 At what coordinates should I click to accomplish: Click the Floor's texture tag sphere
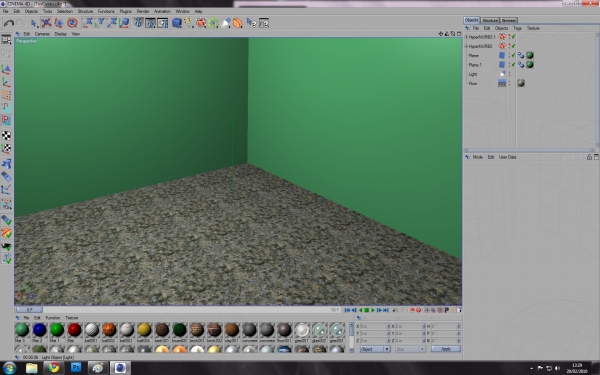click(521, 83)
